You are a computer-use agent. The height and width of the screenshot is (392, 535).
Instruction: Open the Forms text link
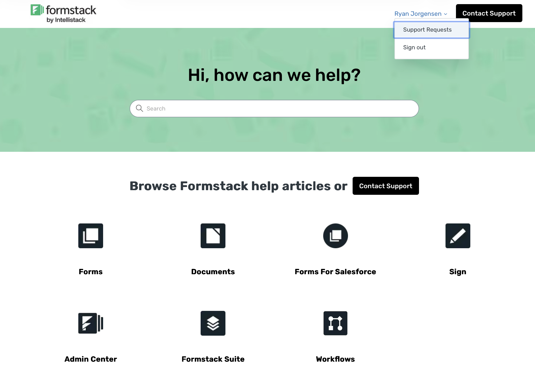click(90, 272)
